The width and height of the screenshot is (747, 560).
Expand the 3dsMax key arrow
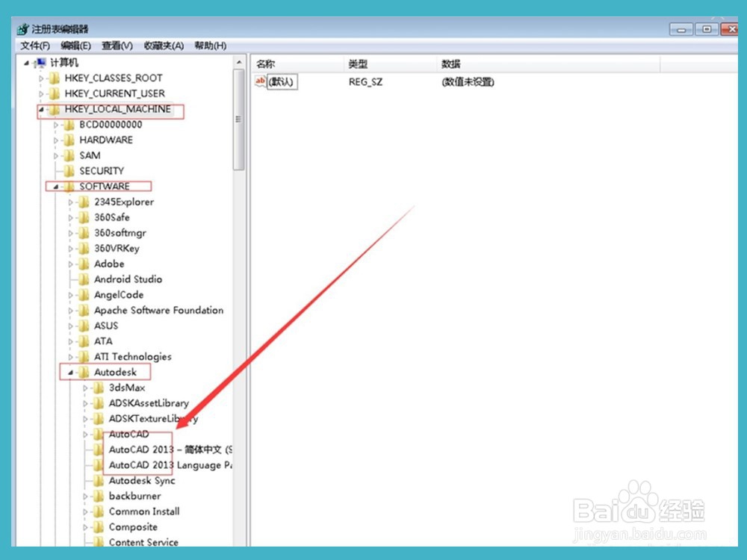tap(85, 388)
